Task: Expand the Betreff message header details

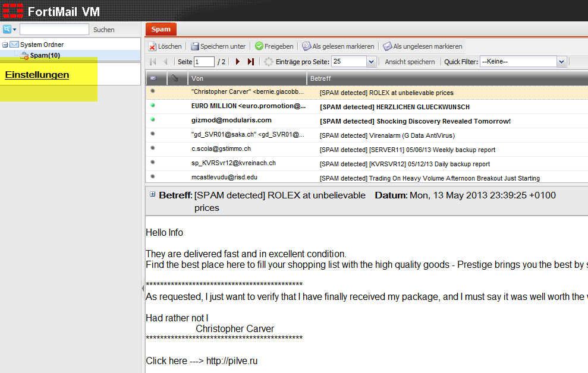Action: (153, 194)
